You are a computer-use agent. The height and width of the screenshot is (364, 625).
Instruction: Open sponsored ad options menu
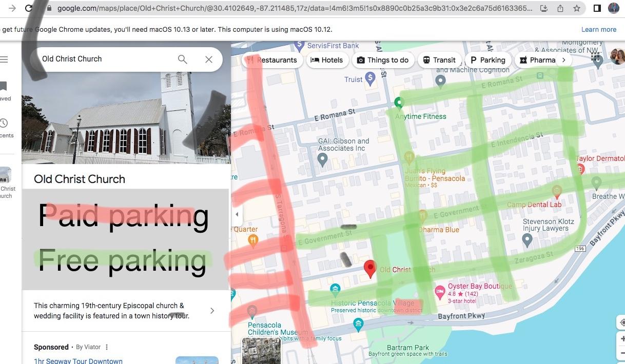coord(107,347)
